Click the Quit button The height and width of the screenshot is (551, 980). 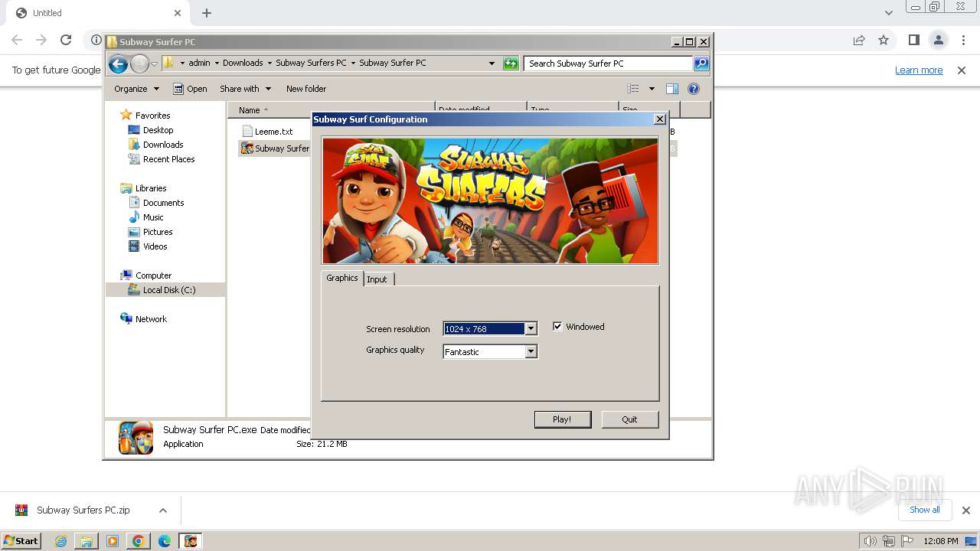click(629, 419)
